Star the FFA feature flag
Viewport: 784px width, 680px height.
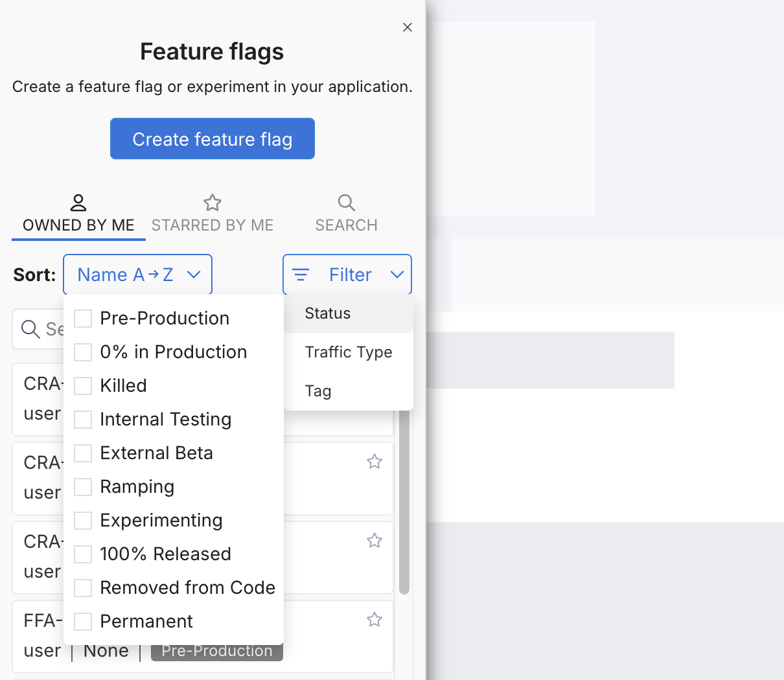(375, 620)
